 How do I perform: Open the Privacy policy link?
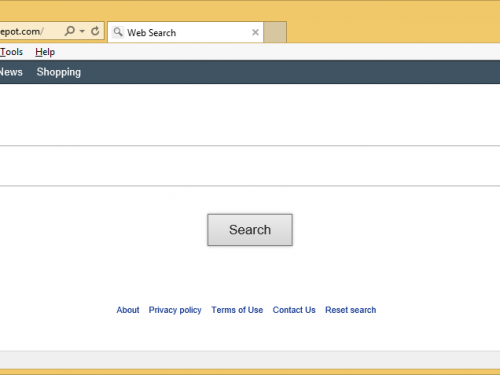[175, 310]
